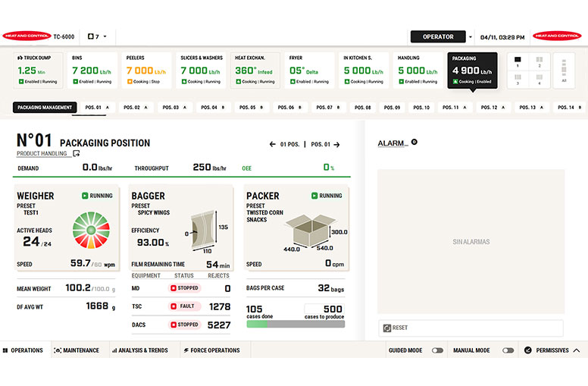Open the line number 7 dropdown

click(x=97, y=36)
